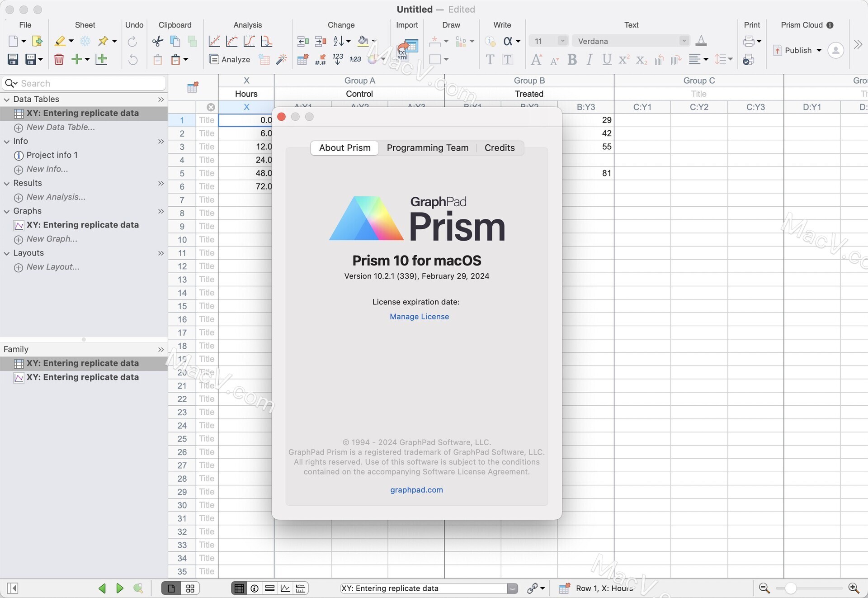Viewport: 868px width, 598px height.
Task: Click the user account avatar icon
Action: click(835, 50)
